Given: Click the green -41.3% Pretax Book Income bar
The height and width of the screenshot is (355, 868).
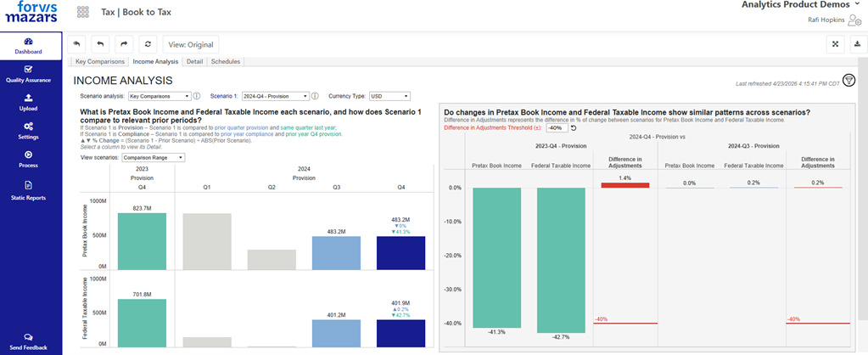Looking at the screenshot, I should [496, 257].
